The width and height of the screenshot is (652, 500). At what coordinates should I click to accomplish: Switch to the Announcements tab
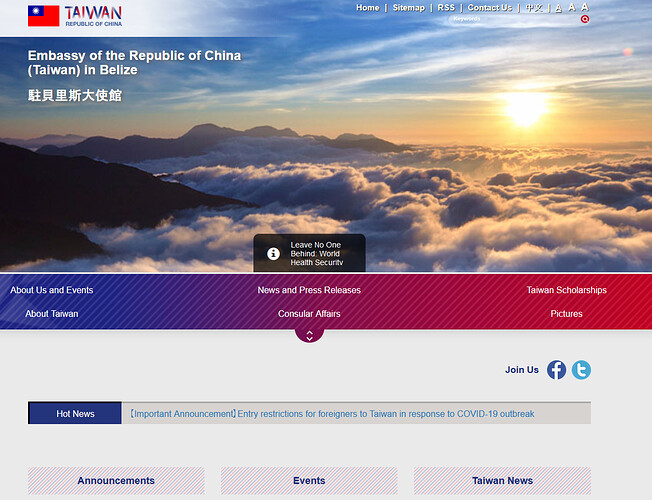click(116, 481)
